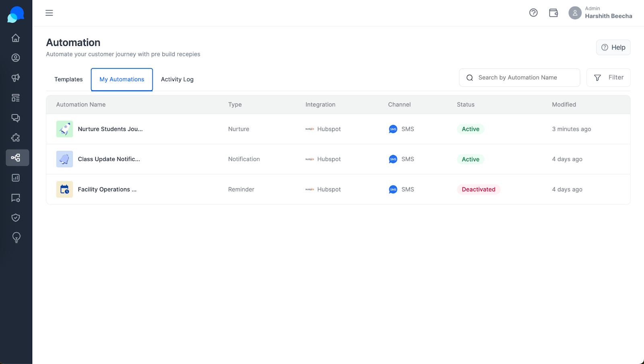The image size is (644, 364).
Task: Click the Integration column header
Action: click(320, 105)
